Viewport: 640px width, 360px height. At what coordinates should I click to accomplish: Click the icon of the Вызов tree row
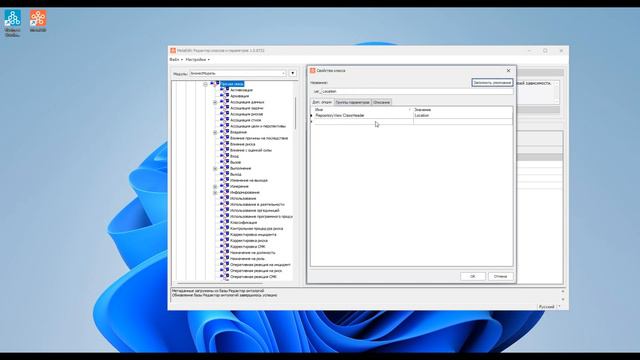[x=225, y=162]
